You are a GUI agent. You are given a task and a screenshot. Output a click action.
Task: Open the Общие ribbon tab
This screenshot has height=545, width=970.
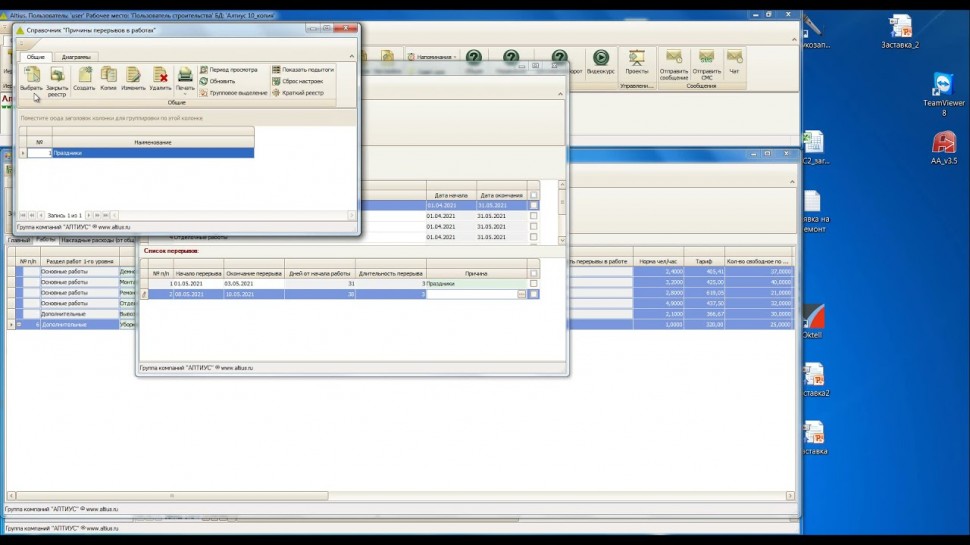click(x=35, y=57)
